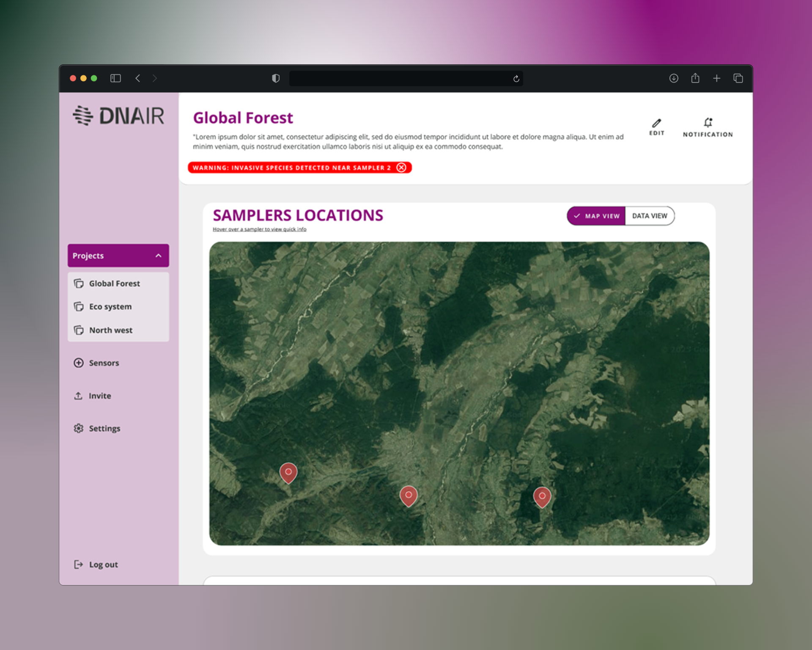Open the Global Forest project

[x=114, y=284]
